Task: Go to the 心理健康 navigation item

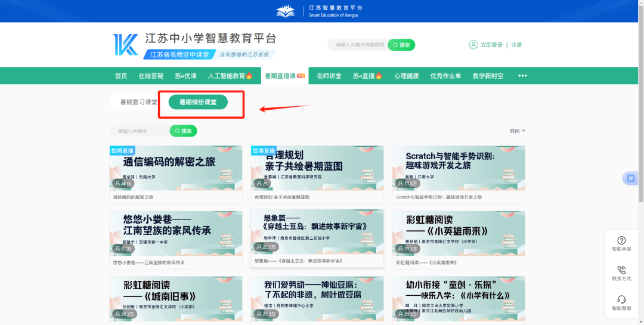Action: click(407, 76)
